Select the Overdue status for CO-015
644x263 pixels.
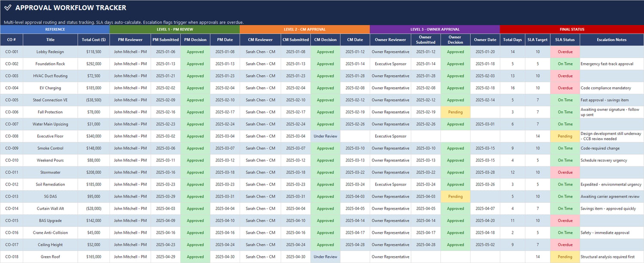tap(565, 220)
